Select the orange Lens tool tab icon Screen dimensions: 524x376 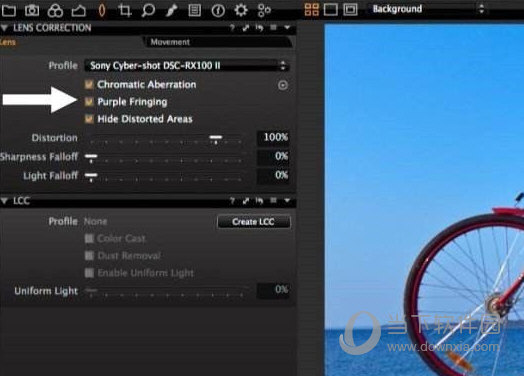point(102,10)
